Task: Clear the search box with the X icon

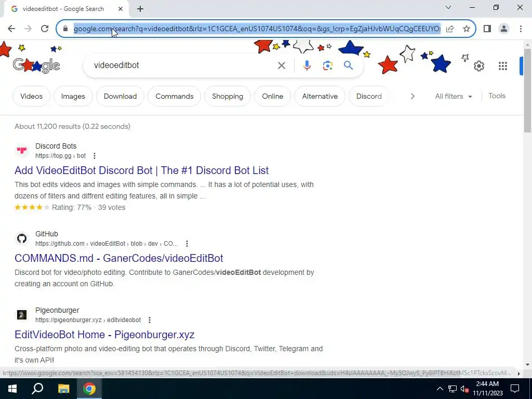Action: click(x=281, y=65)
